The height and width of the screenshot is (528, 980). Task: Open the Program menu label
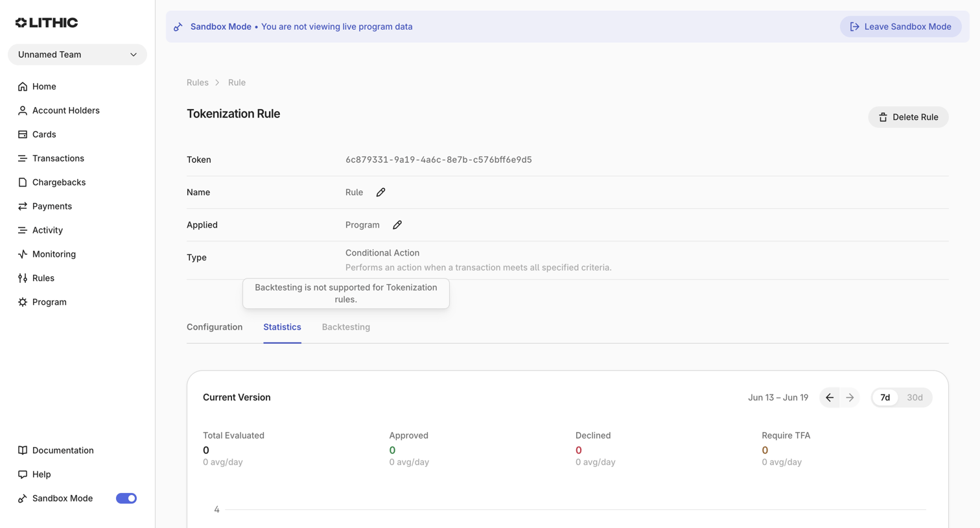pyautogui.click(x=49, y=302)
